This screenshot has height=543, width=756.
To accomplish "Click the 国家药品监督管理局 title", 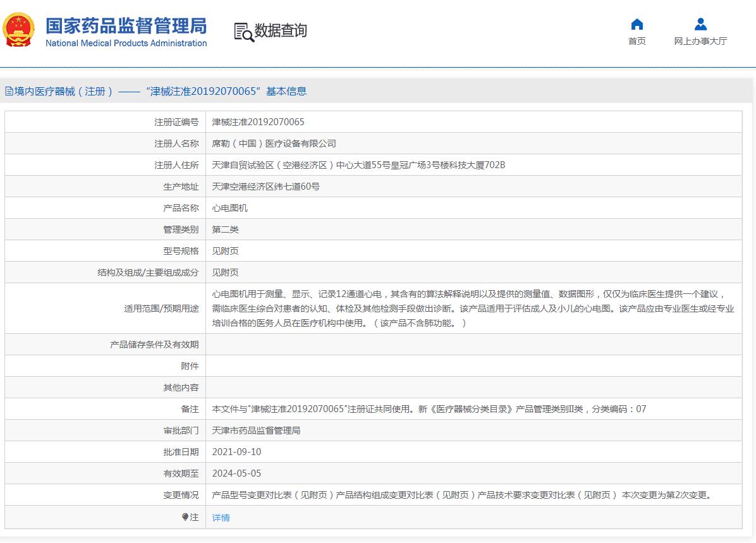I will coord(126,26).
